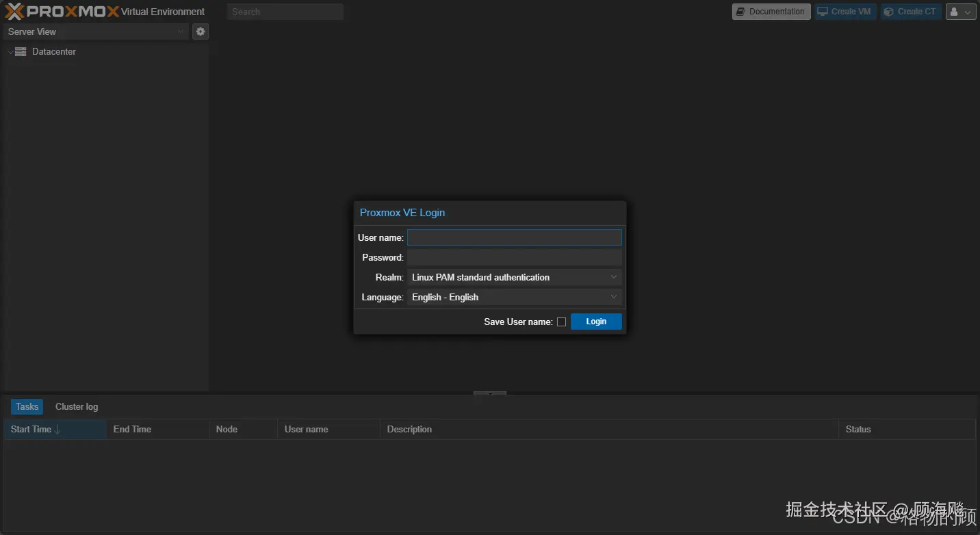Click the Create VM button
980x535 pixels.
845,12
